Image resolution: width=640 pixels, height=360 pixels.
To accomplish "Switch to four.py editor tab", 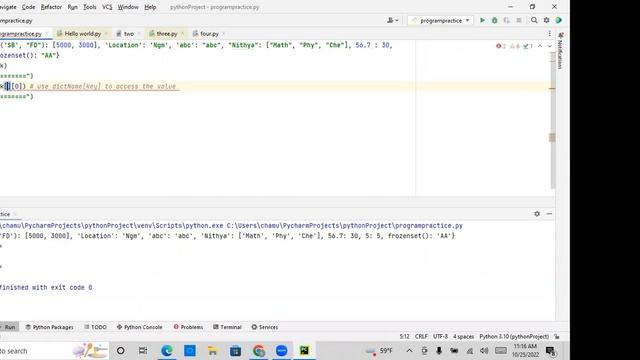I will [x=209, y=33].
